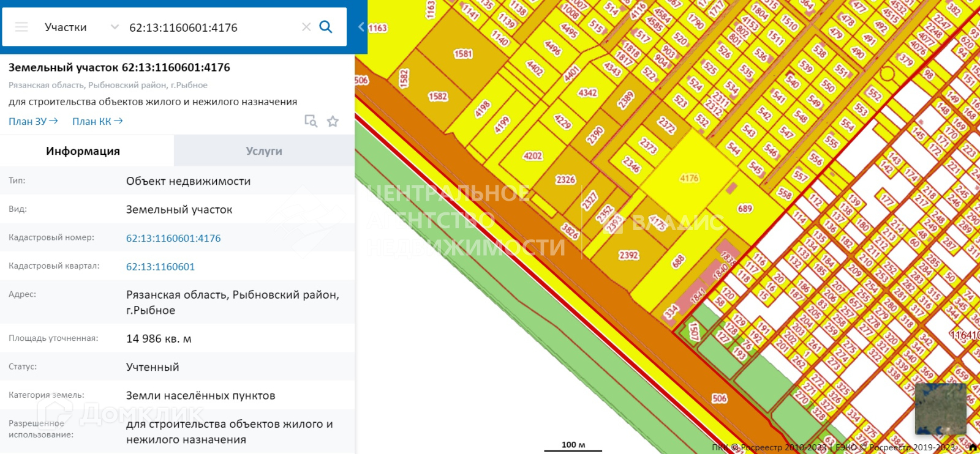The width and height of the screenshot is (980, 454).
Task: Click the Участки category label
Action: (x=66, y=28)
